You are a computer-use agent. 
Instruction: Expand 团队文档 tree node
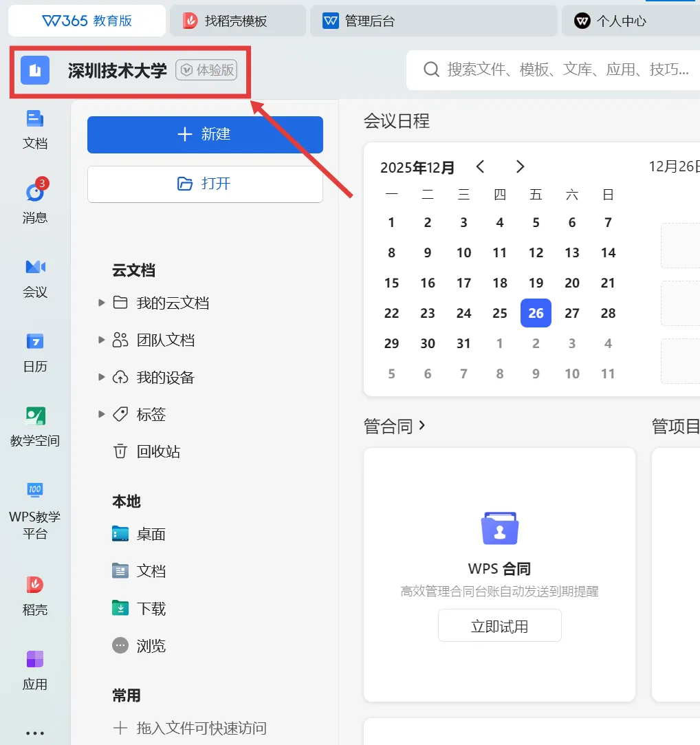pyautogui.click(x=101, y=340)
